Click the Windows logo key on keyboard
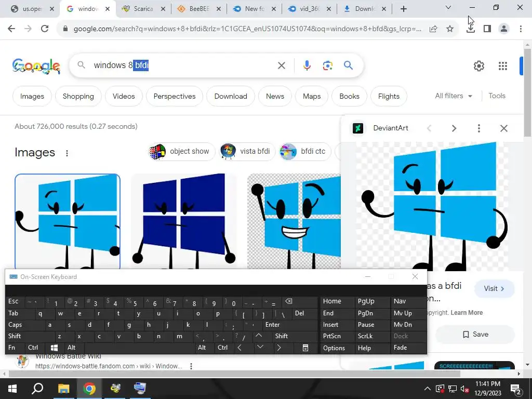This screenshot has width=532, height=399. pyautogui.click(x=54, y=348)
